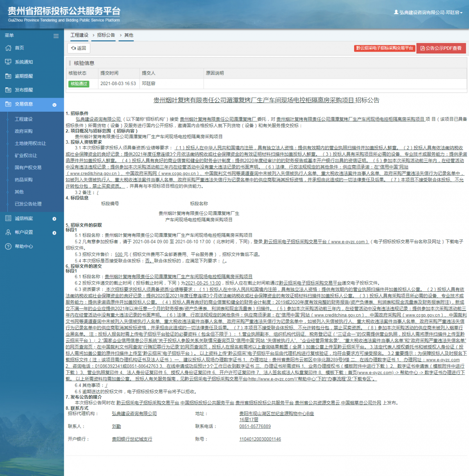Expand the 帐户设置 submenu arrow
469x476 pixels.
54,233
